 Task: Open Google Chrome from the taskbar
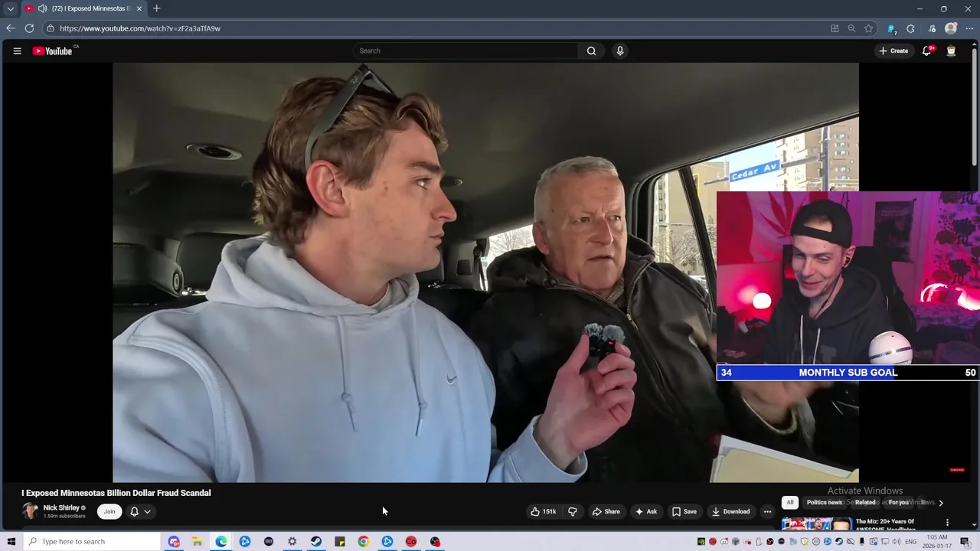coord(364,542)
